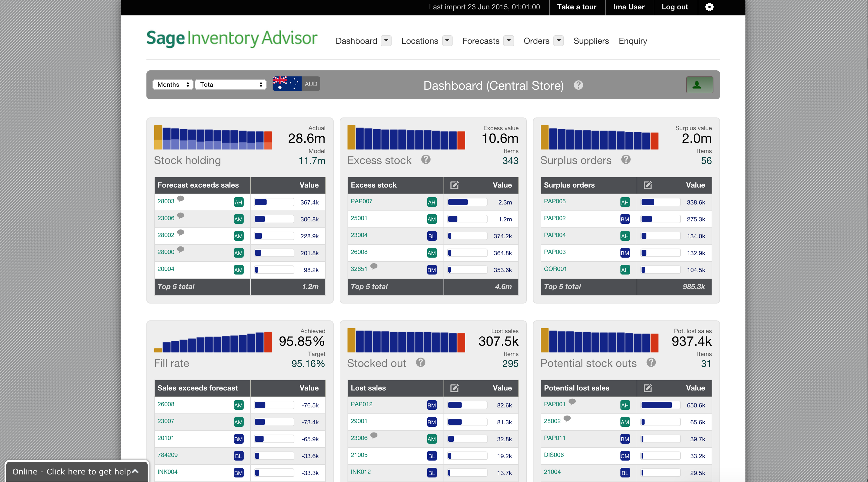The image size is (868, 482).
Task: Select the Enquiry menu item
Action: pyautogui.click(x=633, y=41)
